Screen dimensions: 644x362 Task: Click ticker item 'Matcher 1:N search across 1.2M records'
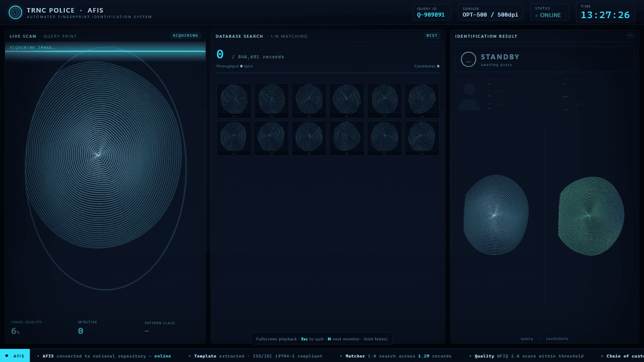click(x=398, y=356)
